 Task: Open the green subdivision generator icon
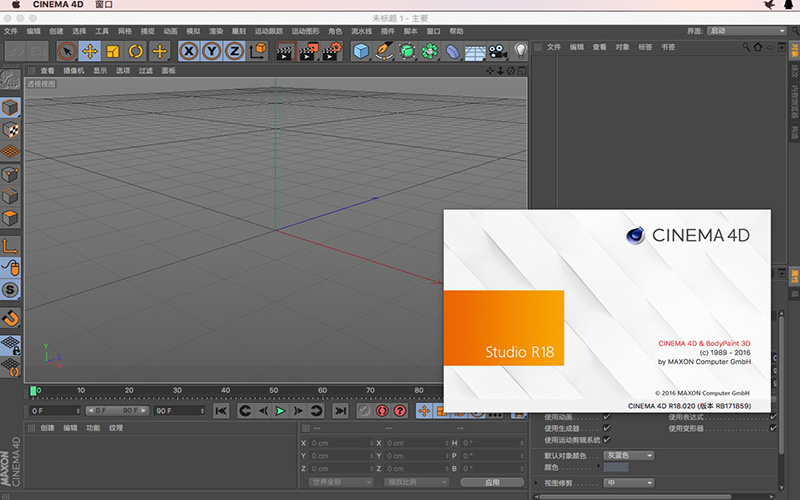[407, 52]
